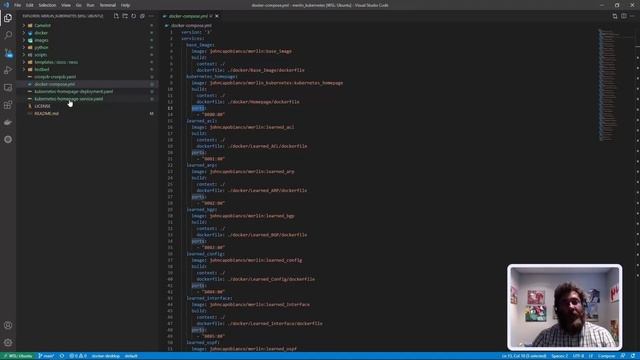Click the VS Code logo in title bar

pos(6,5)
